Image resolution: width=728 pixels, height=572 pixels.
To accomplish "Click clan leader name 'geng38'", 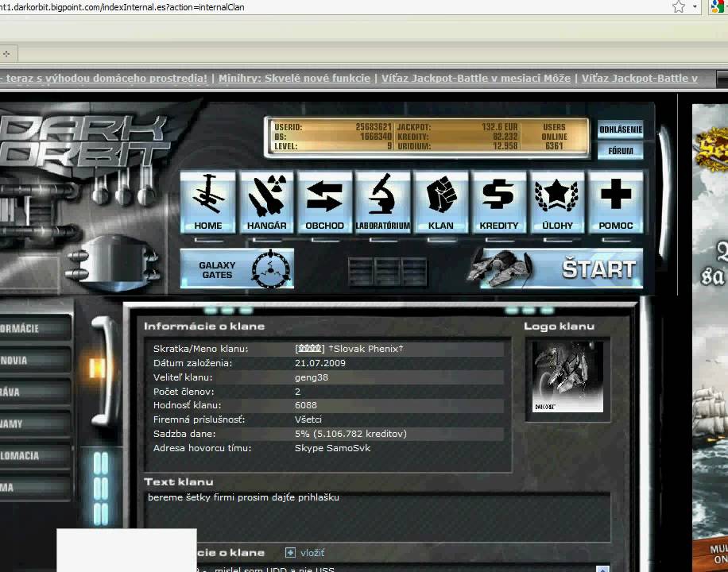I will pos(312,377).
